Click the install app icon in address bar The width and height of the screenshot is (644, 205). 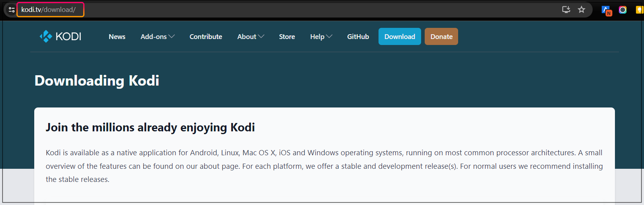point(566,10)
